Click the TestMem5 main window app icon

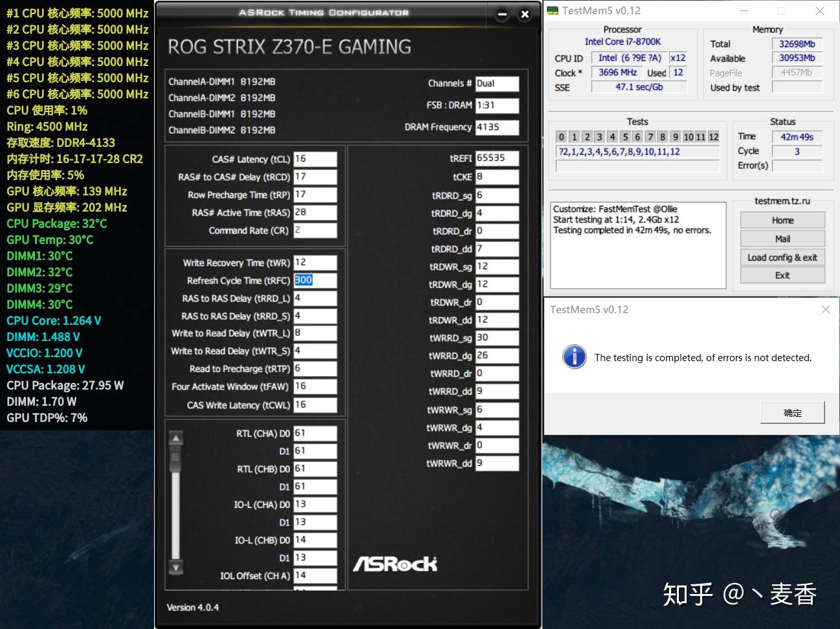(x=552, y=10)
